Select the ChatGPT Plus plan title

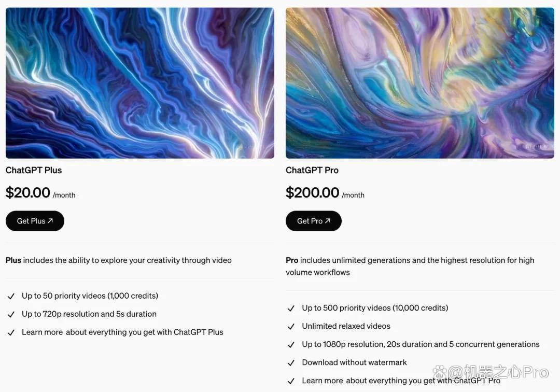coord(34,170)
